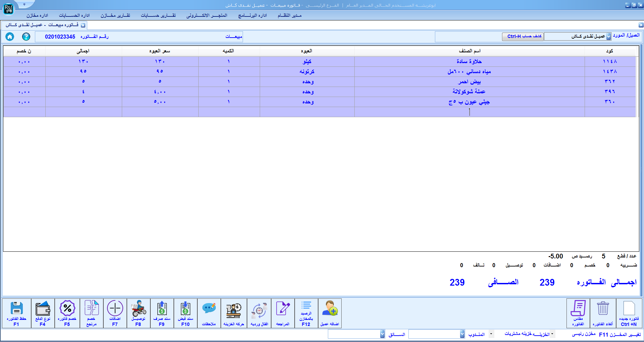Image resolution: width=644 pixels, height=342 pixels.
Task: Click change warehouse F11 label
Action: pos(620,334)
